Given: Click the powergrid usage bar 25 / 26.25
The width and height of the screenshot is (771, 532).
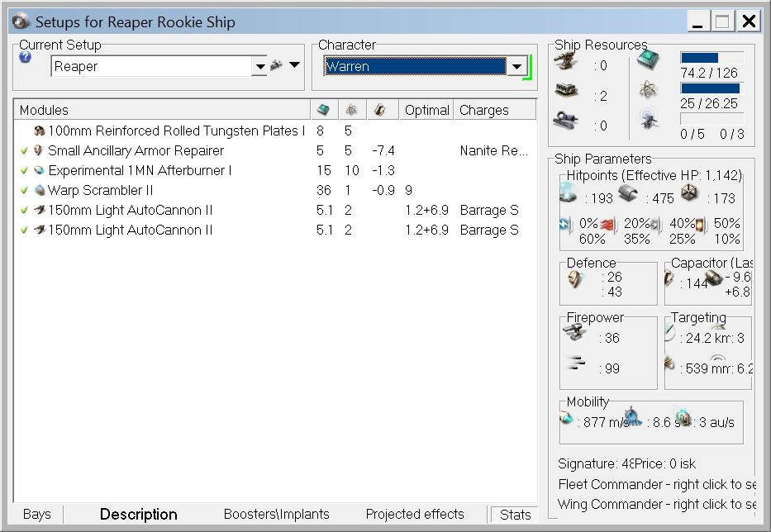Looking at the screenshot, I should coord(712,88).
